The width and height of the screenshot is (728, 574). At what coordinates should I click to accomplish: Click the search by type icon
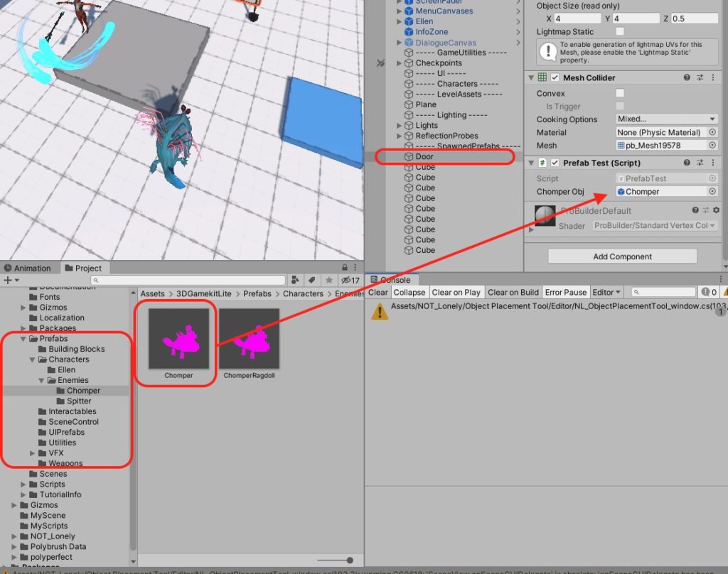coord(296,281)
